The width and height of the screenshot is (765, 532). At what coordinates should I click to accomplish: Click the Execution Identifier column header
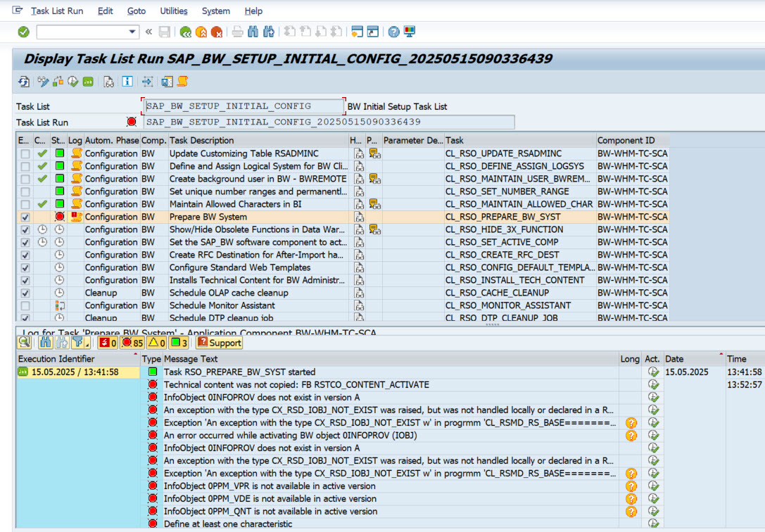coord(77,359)
